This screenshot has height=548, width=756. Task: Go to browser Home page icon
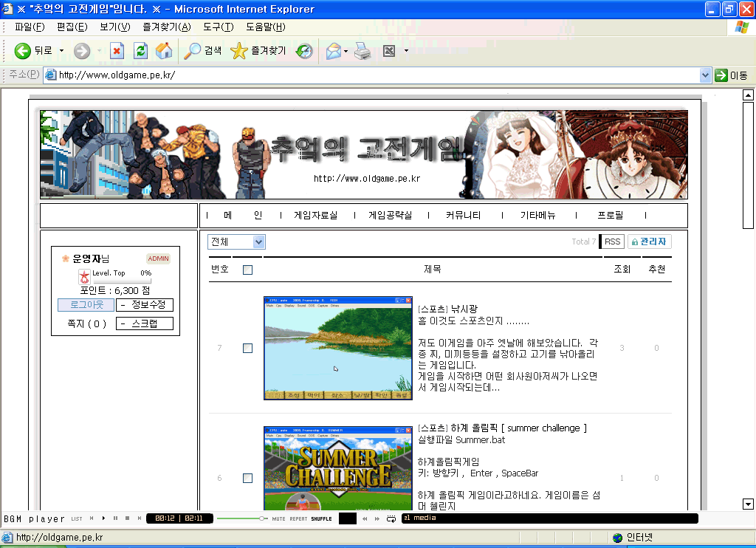[164, 51]
